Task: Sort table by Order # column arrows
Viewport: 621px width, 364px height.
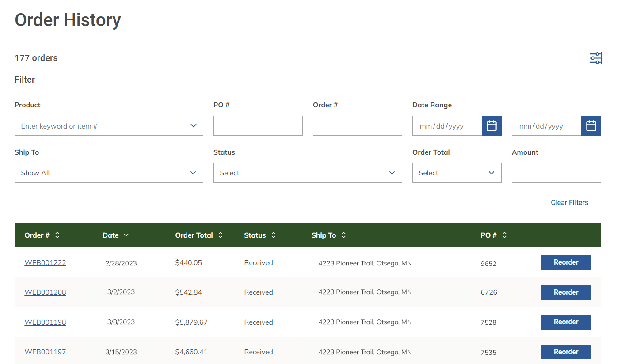Action: click(57, 235)
